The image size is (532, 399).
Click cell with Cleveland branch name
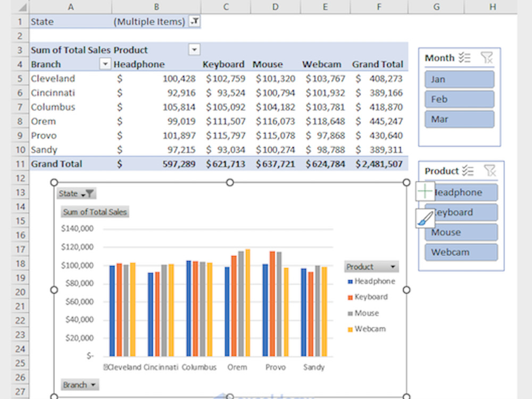(70, 78)
